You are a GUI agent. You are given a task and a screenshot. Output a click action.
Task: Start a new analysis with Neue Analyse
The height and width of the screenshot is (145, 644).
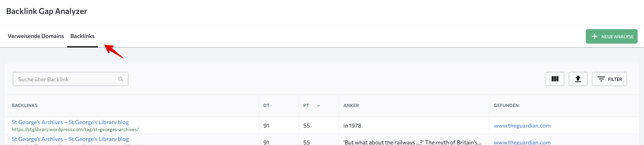click(x=611, y=36)
